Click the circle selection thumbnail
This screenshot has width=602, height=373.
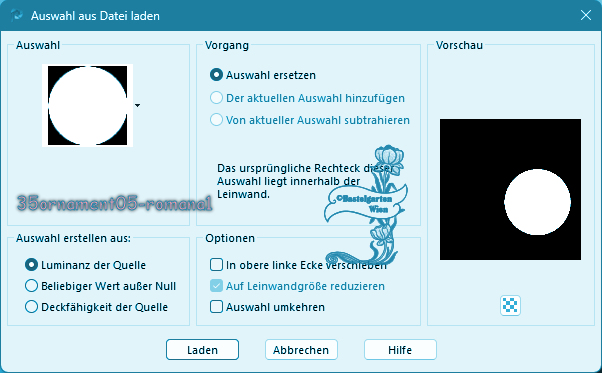pos(88,105)
